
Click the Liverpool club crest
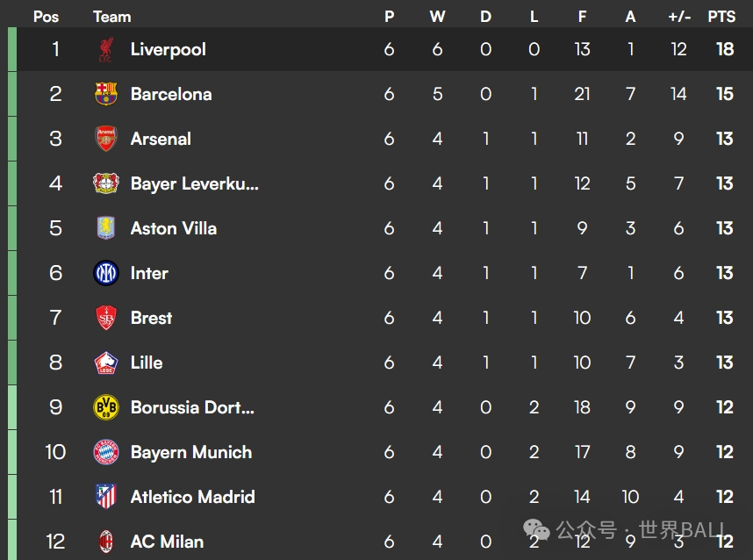point(105,49)
